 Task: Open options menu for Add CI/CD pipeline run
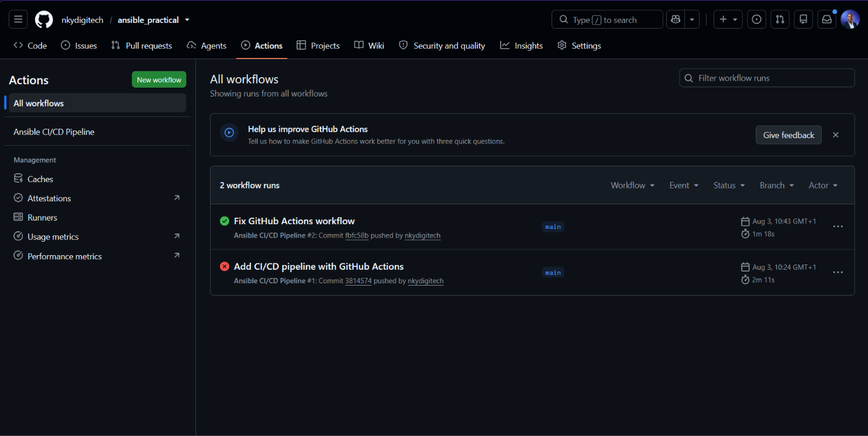pyautogui.click(x=838, y=272)
